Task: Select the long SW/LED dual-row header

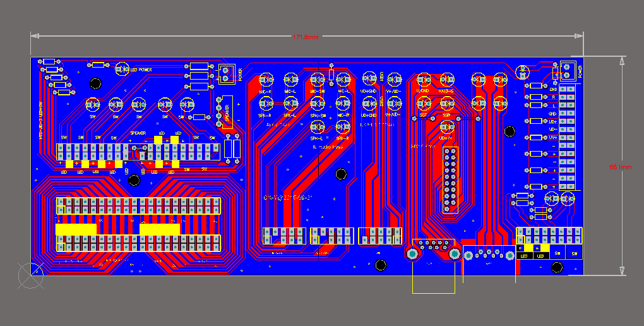Action: pyautogui.click(x=138, y=152)
